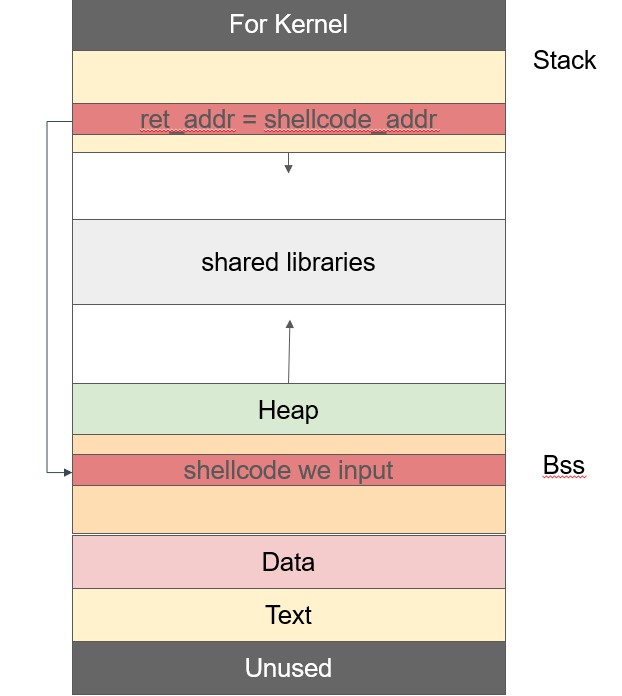Click the Stack label text
This screenshot has width=622, height=696.
(x=564, y=60)
